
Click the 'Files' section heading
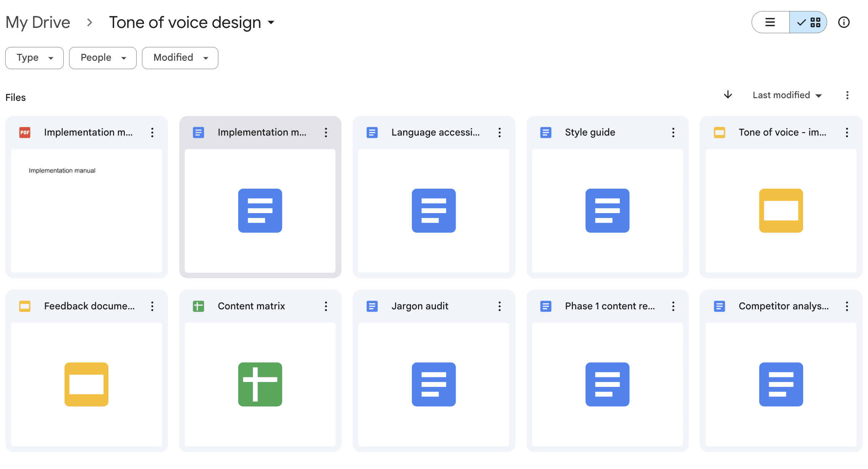click(x=16, y=98)
